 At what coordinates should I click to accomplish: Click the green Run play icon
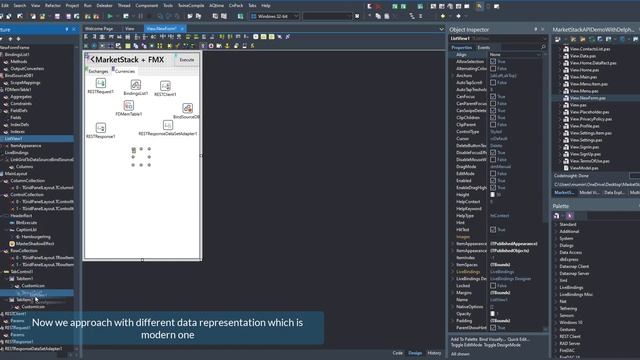click(x=110, y=16)
